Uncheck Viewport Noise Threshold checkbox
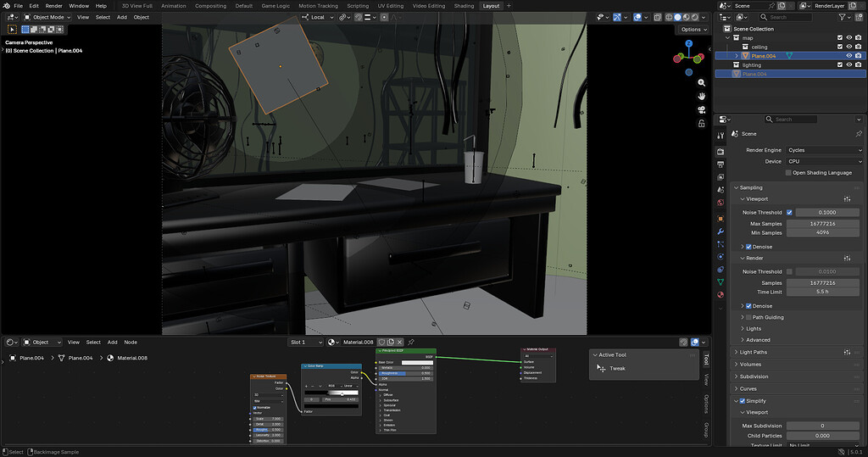This screenshot has width=868, height=457. click(789, 212)
